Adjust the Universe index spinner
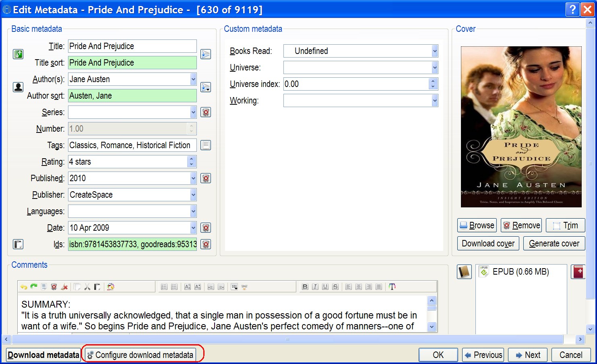The width and height of the screenshot is (597, 364). tap(433, 84)
